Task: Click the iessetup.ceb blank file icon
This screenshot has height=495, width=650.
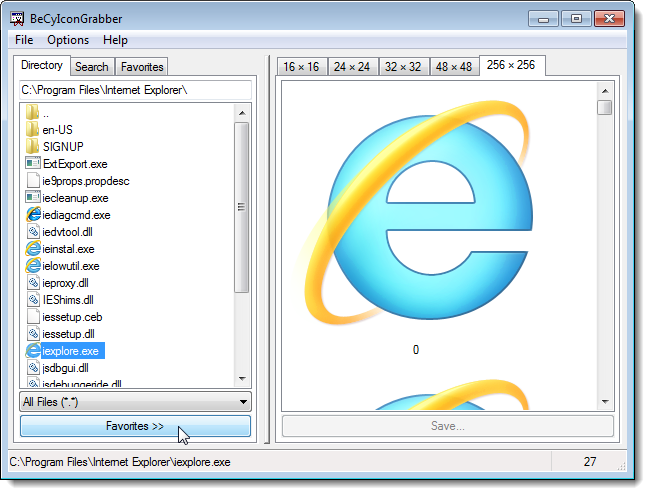Action: tap(33, 317)
